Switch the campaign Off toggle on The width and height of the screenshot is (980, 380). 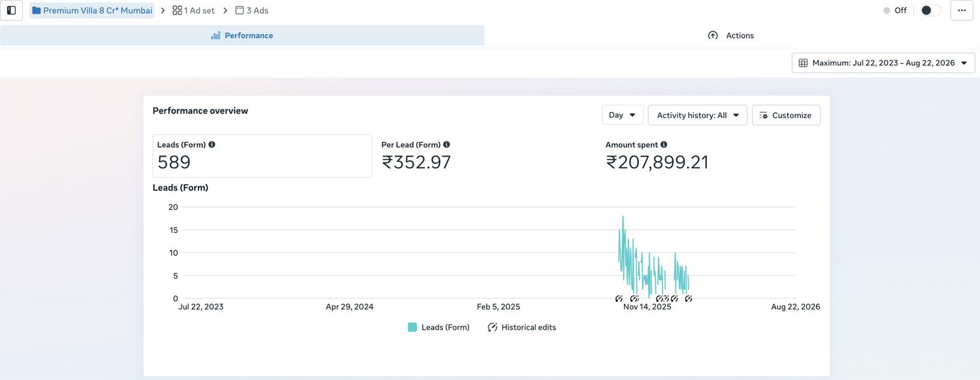(930, 10)
